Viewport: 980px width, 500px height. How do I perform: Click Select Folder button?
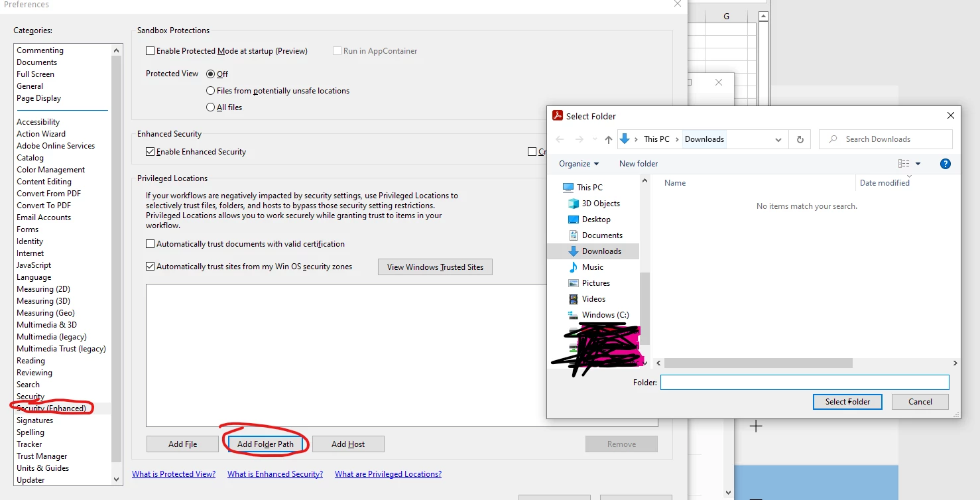click(847, 402)
